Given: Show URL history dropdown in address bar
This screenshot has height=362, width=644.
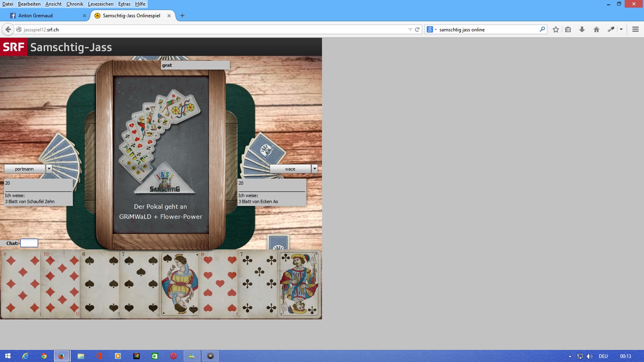Looking at the screenshot, I should (410, 29).
